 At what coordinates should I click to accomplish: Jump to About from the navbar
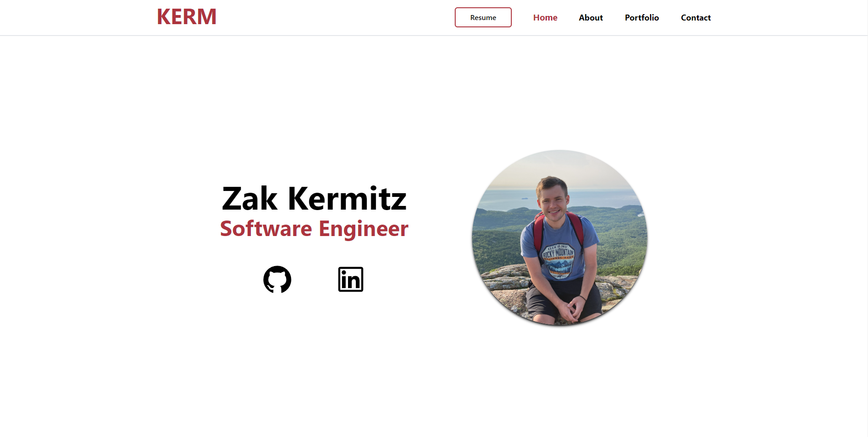click(x=591, y=17)
